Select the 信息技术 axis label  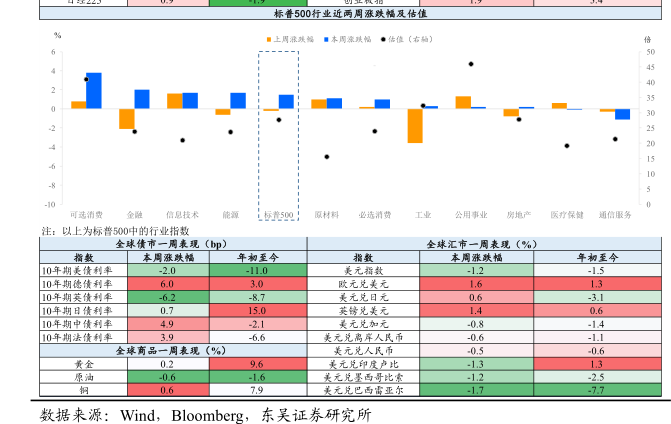click(x=182, y=215)
